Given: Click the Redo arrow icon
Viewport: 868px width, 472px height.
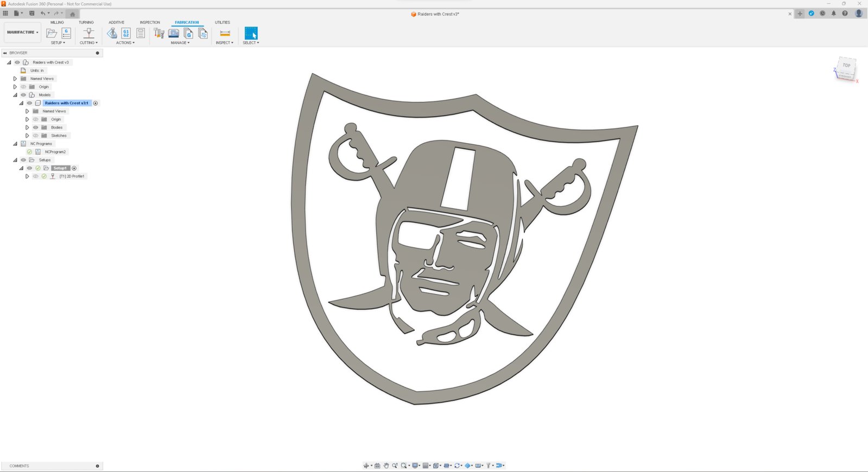Looking at the screenshot, I should coord(56,14).
